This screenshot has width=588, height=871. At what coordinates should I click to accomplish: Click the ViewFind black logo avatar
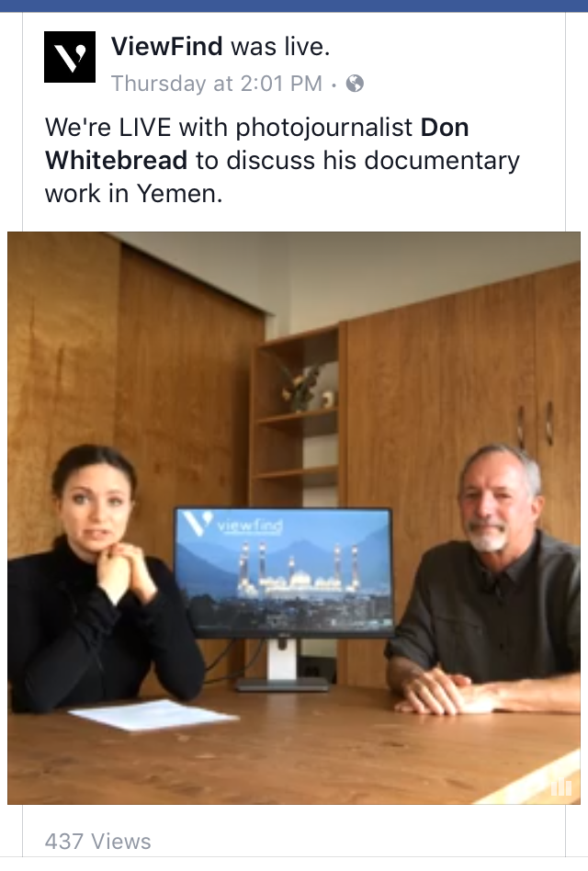point(70,57)
